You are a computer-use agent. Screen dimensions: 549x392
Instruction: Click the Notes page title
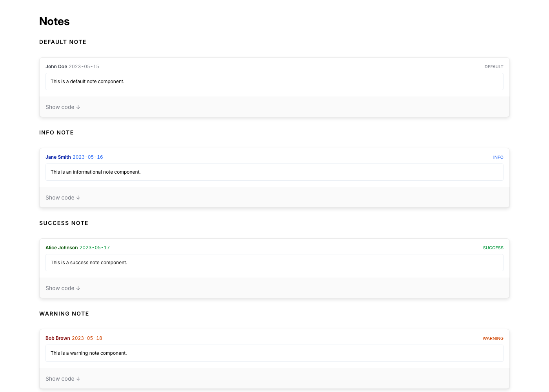point(55,22)
